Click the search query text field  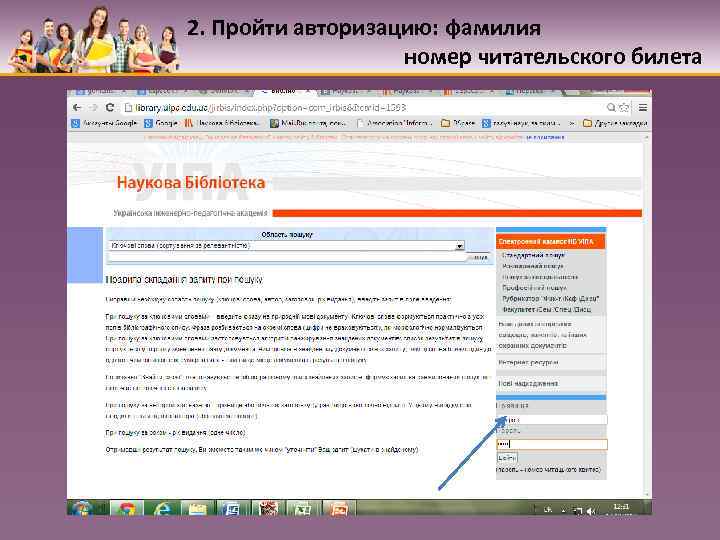click(x=287, y=257)
